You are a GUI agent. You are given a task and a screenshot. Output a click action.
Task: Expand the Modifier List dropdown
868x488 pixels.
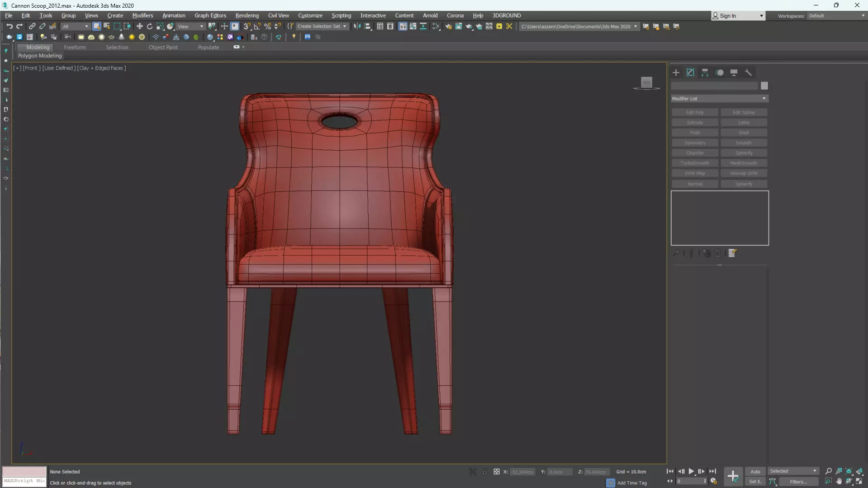[720, 99]
